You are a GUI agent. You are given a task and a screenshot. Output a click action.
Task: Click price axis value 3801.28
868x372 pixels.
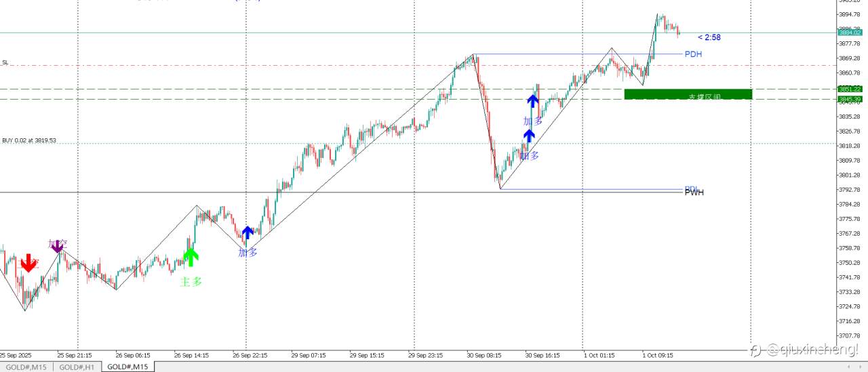pyautogui.click(x=850, y=175)
